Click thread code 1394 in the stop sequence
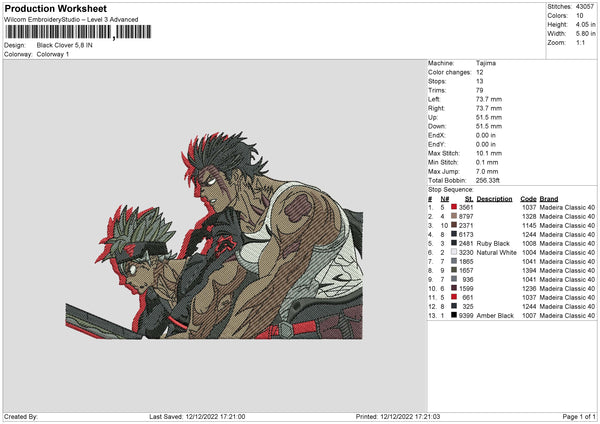The width and height of the screenshot is (600, 424). (529, 270)
